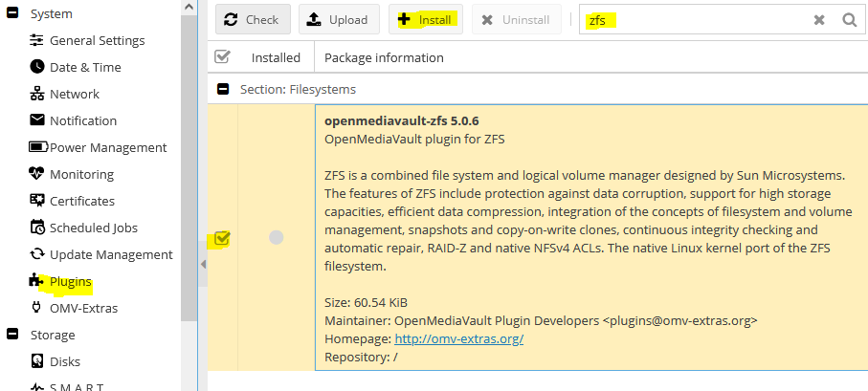
Task: Open the http://omv-extras.org/ homepage link
Action: click(459, 339)
